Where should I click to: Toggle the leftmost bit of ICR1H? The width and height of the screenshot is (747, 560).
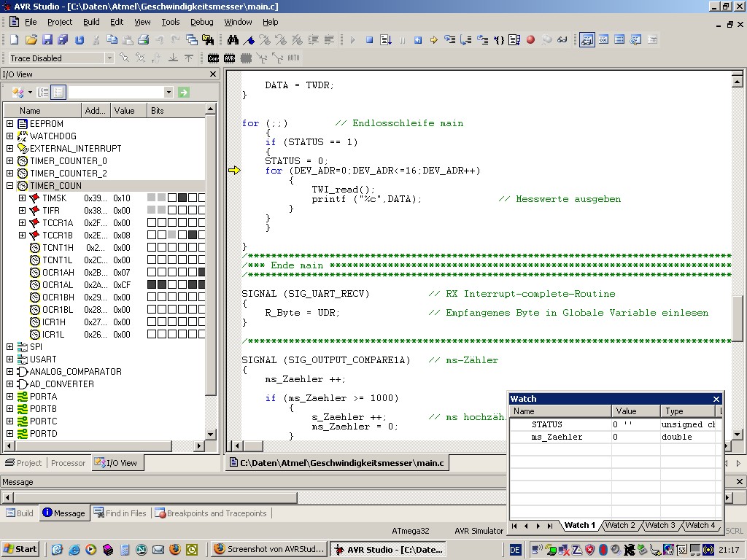pyautogui.click(x=152, y=322)
